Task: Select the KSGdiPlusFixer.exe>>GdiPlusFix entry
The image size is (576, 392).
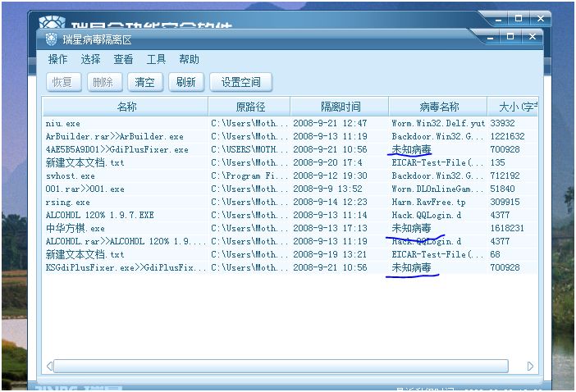Action: [290, 267]
